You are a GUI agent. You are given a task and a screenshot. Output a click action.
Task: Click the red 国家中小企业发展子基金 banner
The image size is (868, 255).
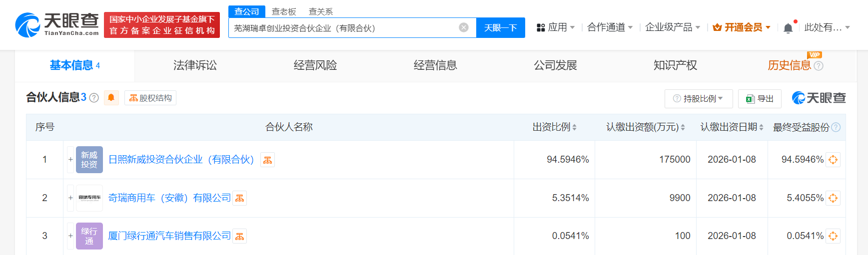pos(162,25)
